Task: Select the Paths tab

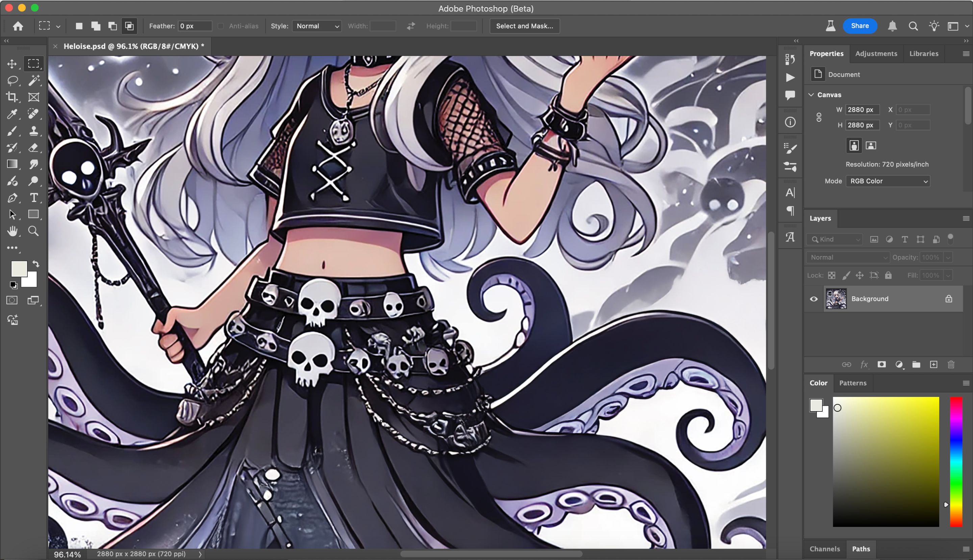Action: pos(860,549)
